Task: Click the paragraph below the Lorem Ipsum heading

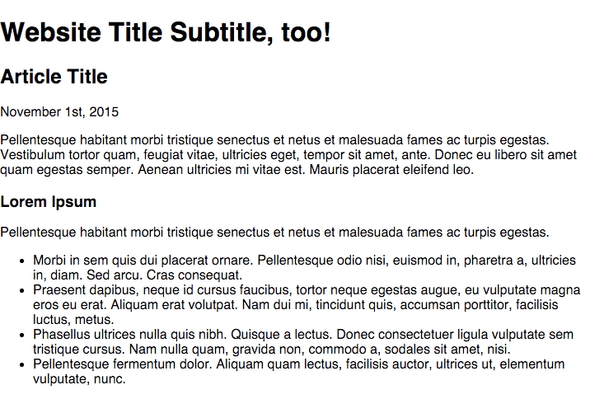Action: pyautogui.click(x=275, y=233)
